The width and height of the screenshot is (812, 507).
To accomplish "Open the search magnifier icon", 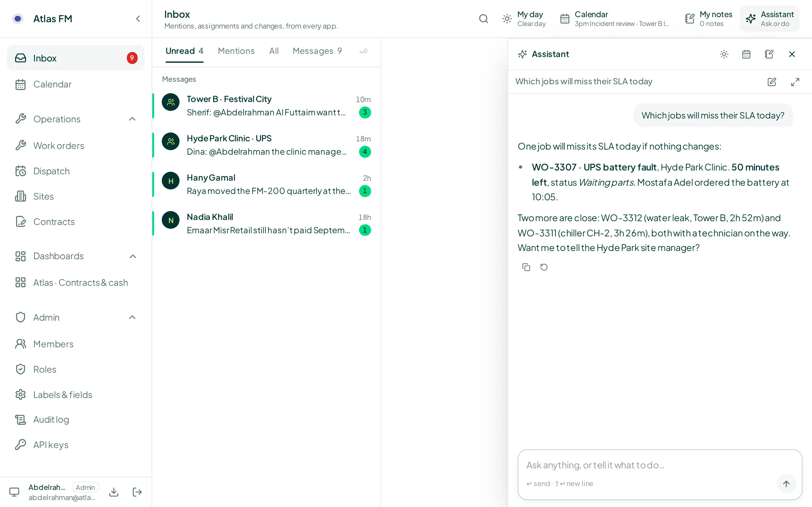I will pyautogui.click(x=483, y=19).
